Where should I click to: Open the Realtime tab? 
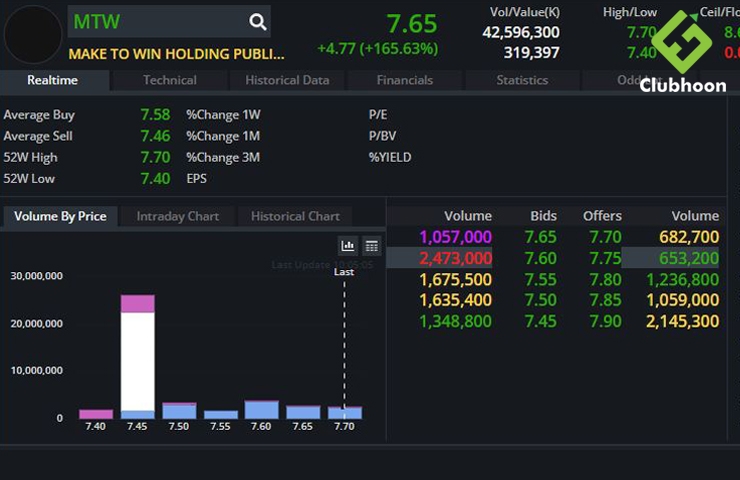click(x=53, y=80)
